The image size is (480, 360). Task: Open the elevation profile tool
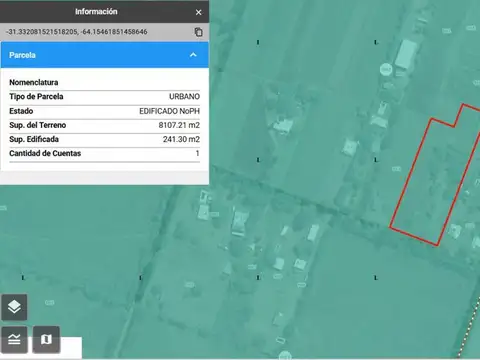coord(14,339)
